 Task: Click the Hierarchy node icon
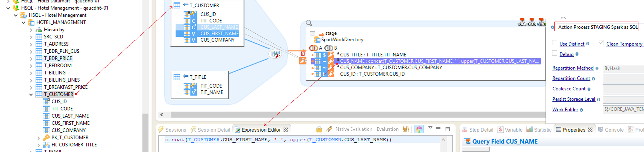tap(39, 30)
